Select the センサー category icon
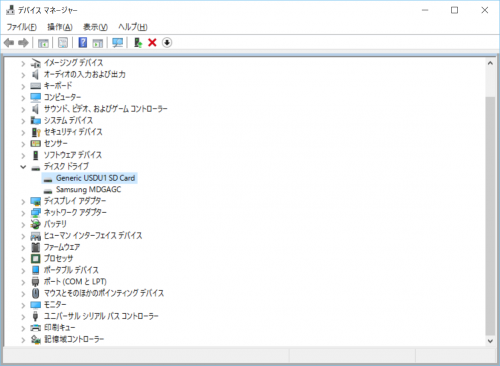 coord(36,144)
